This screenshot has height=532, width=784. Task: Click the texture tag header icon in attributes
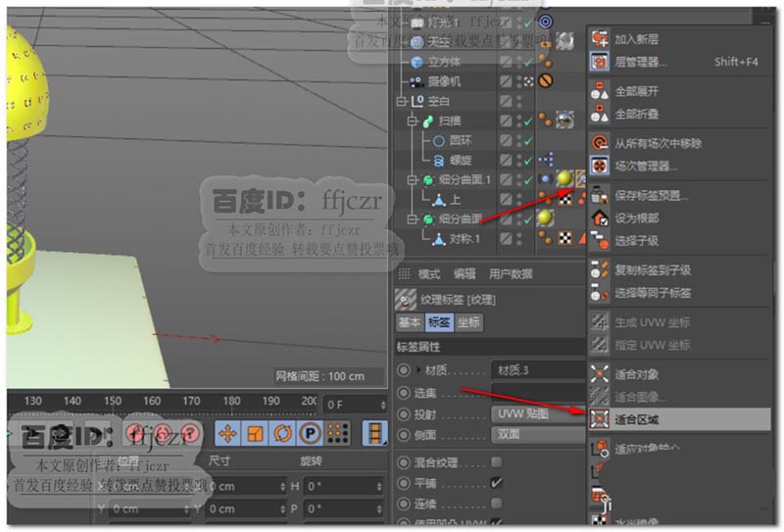coord(406,300)
